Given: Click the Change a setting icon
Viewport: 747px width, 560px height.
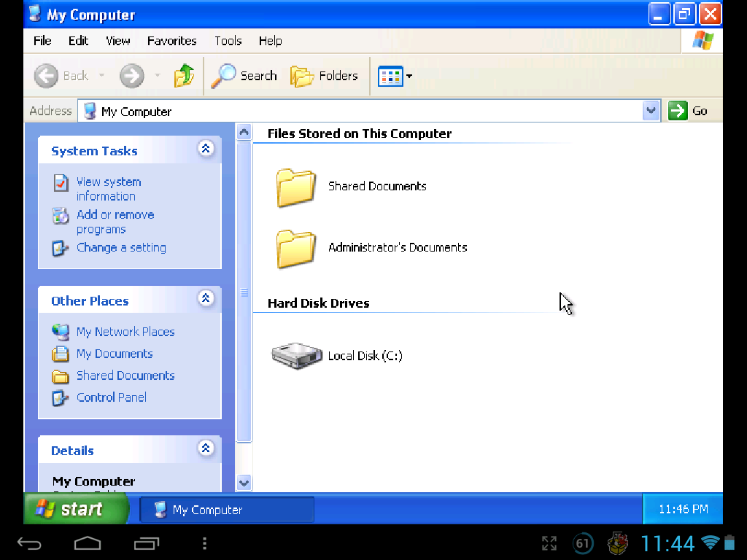Looking at the screenshot, I should [60, 248].
